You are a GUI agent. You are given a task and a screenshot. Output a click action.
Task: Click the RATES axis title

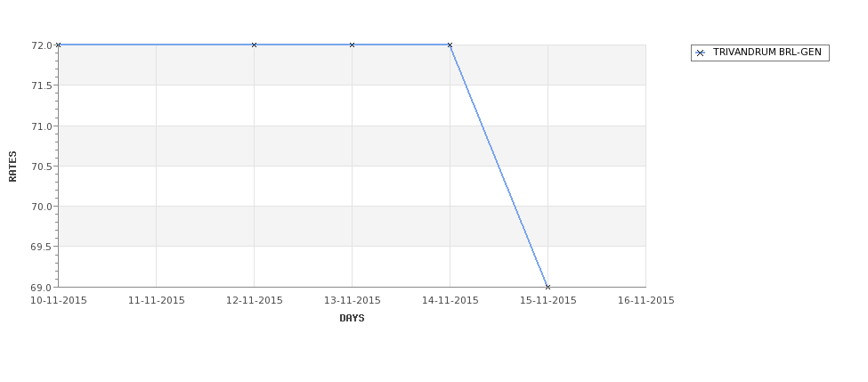pos(12,167)
